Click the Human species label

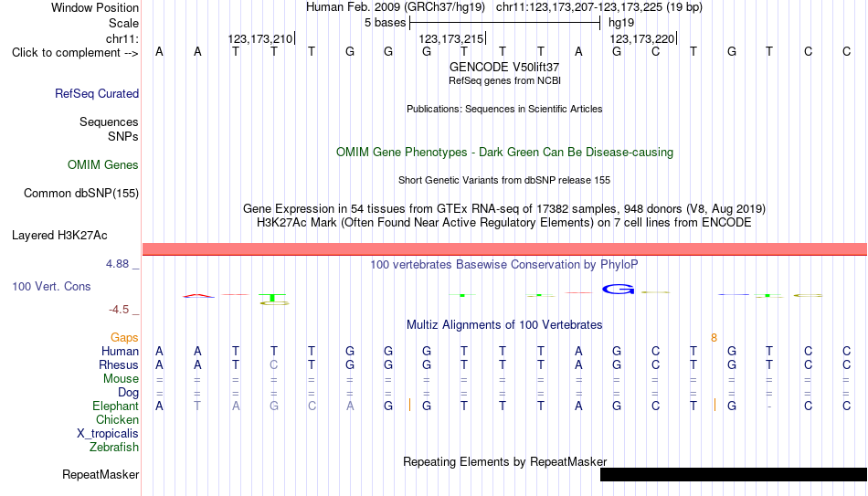click(x=120, y=352)
